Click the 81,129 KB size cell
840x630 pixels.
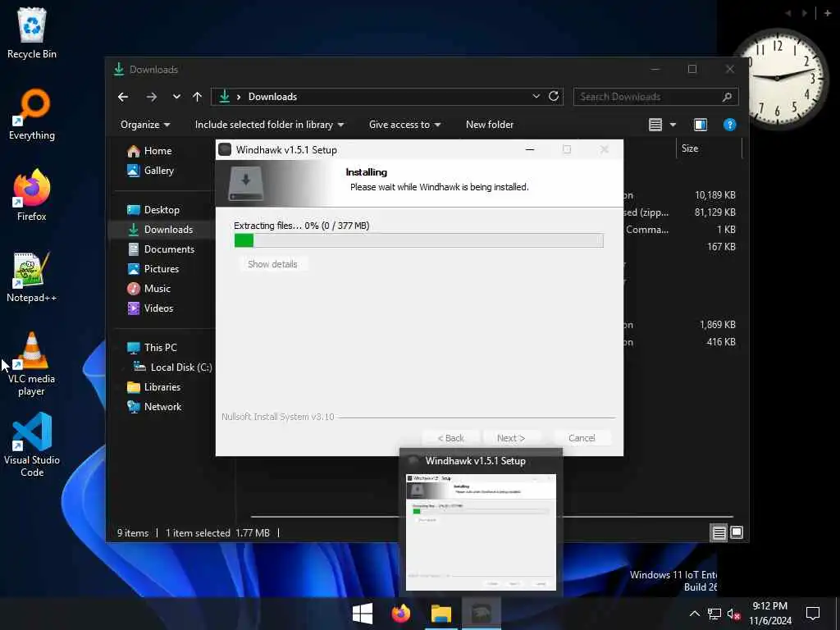(x=714, y=212)
